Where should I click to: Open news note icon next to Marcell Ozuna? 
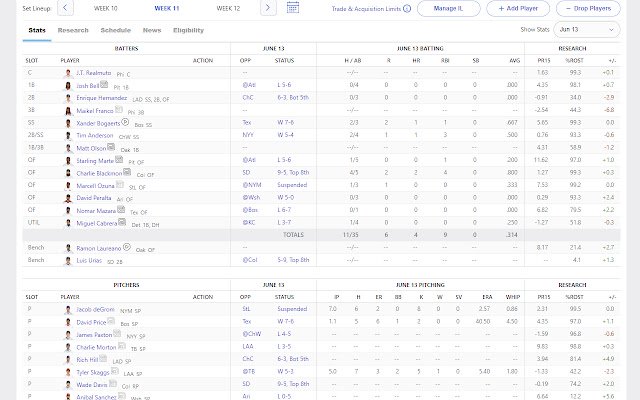[x=119, y=184]
